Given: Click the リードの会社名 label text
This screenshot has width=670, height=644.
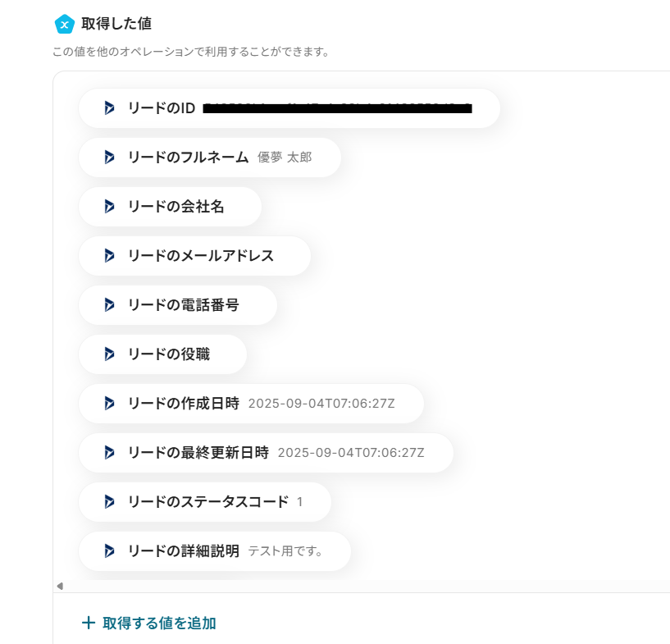Looking at the screenshot, I should click(175, 207).
